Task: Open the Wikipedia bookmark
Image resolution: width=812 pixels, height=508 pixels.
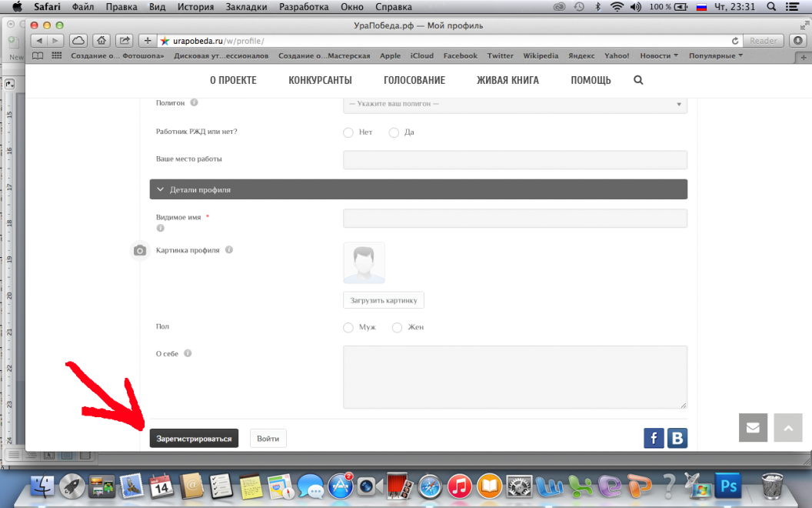Action: [541, 55]
